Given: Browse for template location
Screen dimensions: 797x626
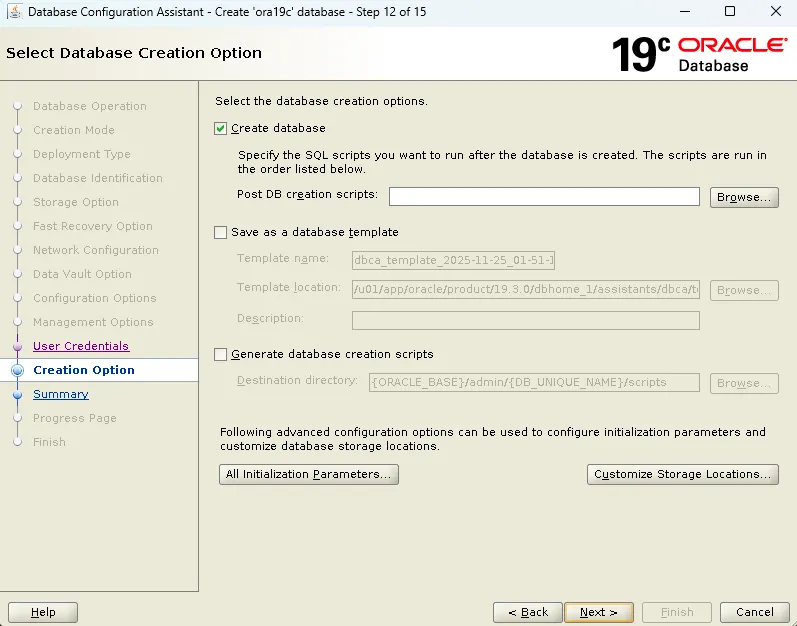Looking at the screenshot, I should 744,290.
